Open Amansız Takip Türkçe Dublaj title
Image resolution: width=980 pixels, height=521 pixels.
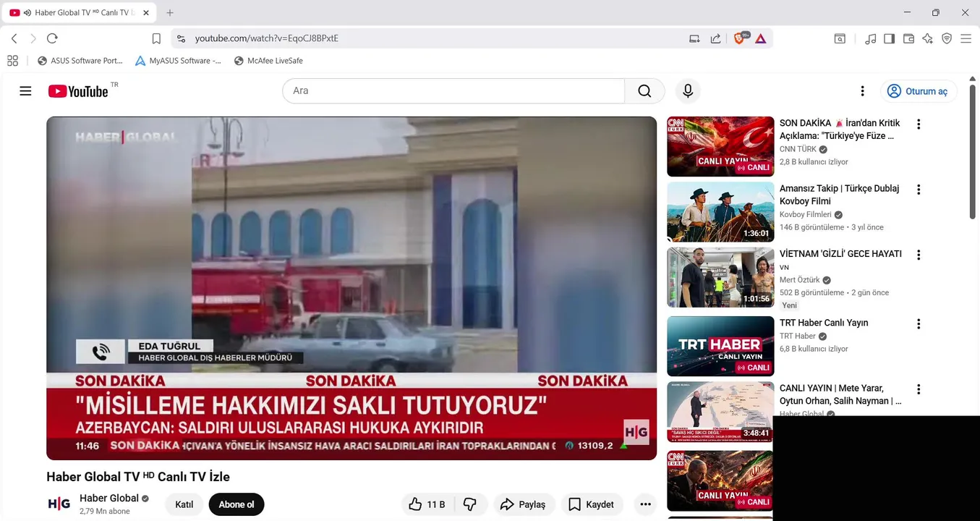pyautogui.click(x=840, y=195)
